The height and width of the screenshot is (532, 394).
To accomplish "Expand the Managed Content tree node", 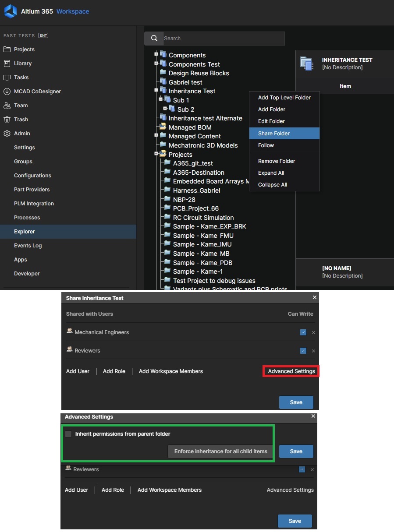I will [156, 136].
